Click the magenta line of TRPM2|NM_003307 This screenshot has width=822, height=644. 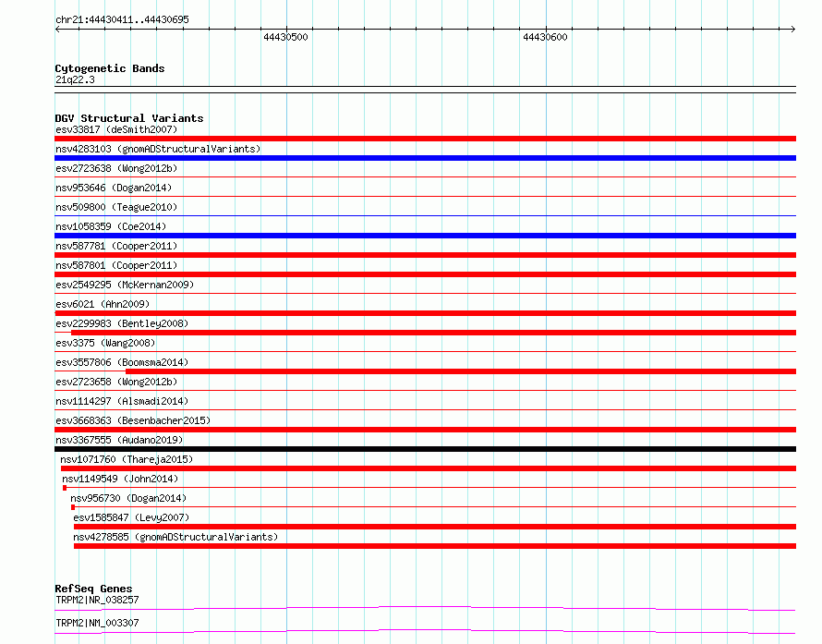point(425,631)
